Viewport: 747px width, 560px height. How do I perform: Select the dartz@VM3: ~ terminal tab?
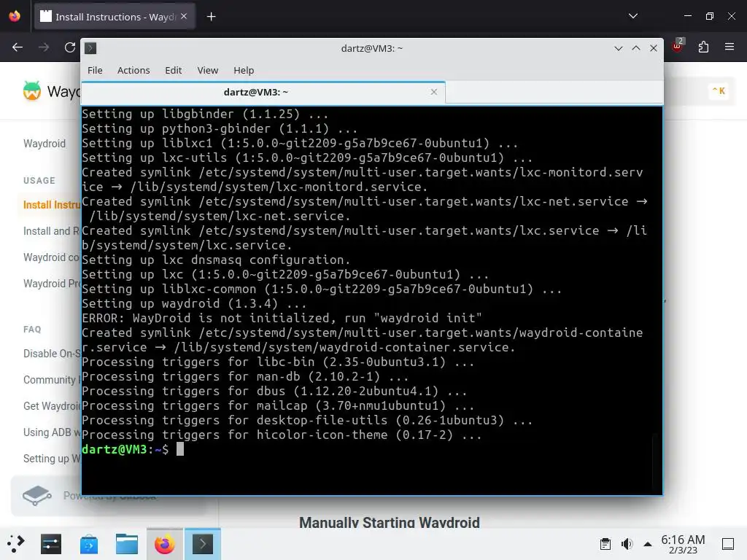(263, 93)
